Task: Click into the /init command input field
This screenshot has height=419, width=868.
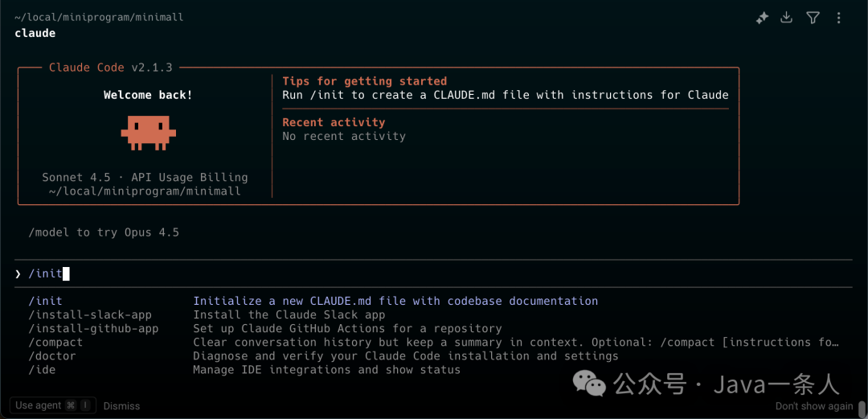Action: [x=321, y=274]
